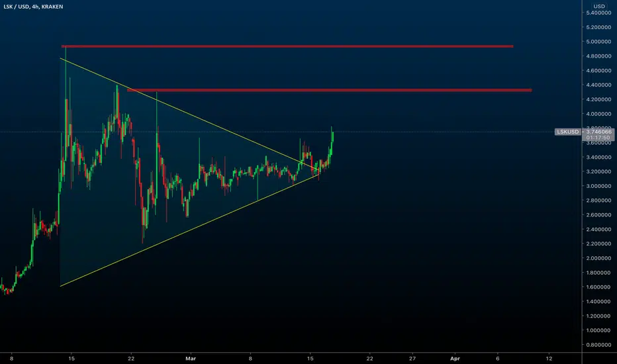Image resolution: width=617 pixels, height=364 pixels.
Task: Click the 4.800000 price axis label
Action: [598, 56]
